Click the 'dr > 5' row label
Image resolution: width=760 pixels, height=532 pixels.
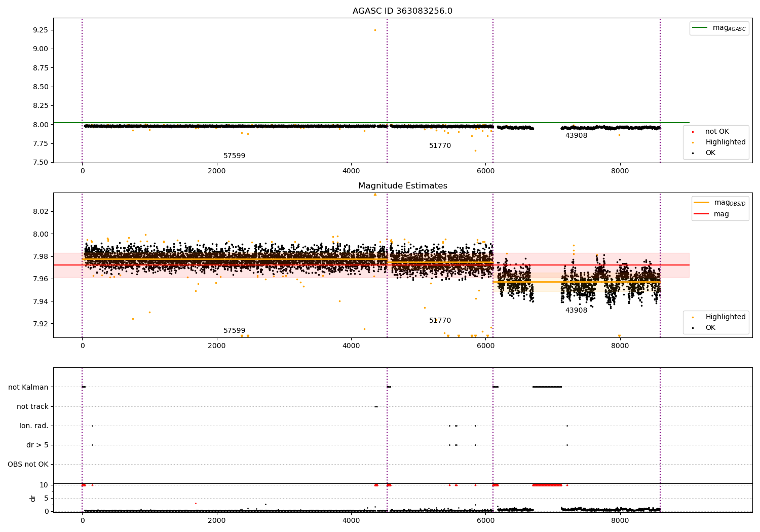point(37,445)
